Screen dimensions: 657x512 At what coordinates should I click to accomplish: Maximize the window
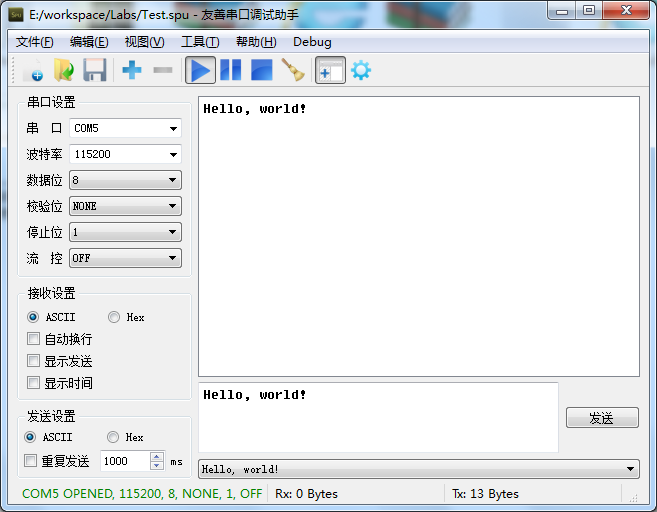(x=589, y=11)
